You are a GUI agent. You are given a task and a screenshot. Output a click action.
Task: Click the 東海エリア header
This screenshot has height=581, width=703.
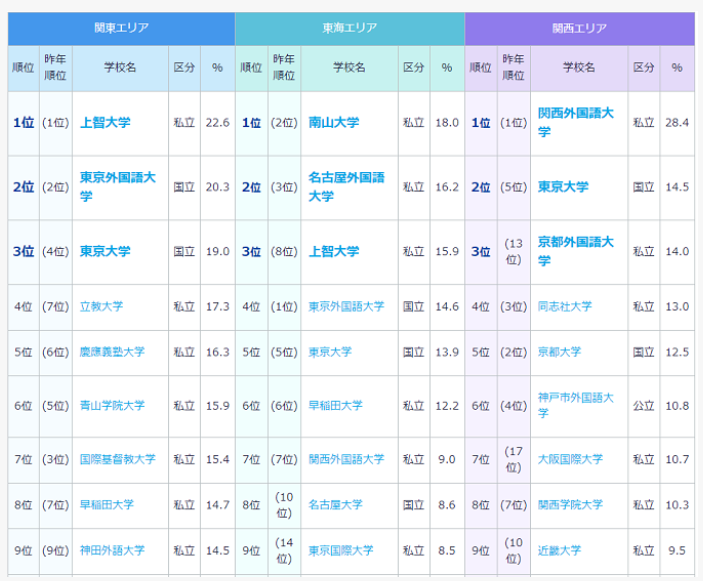(x=350, y=28)
